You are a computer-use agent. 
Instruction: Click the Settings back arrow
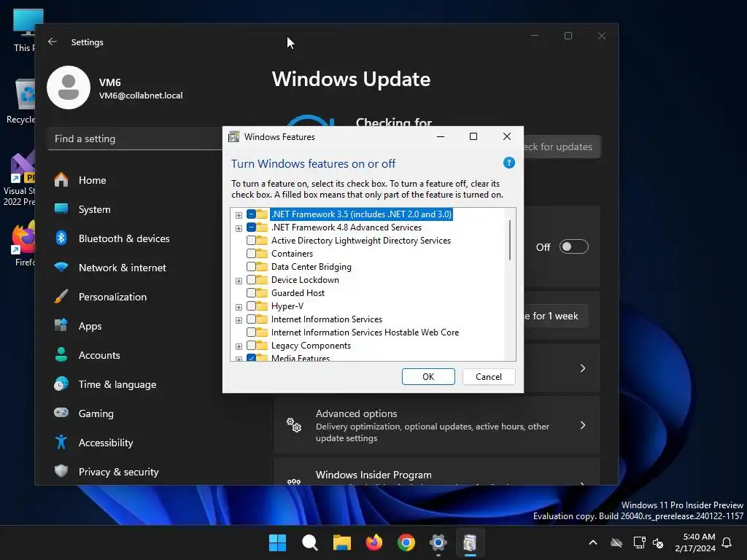(53, 42)
